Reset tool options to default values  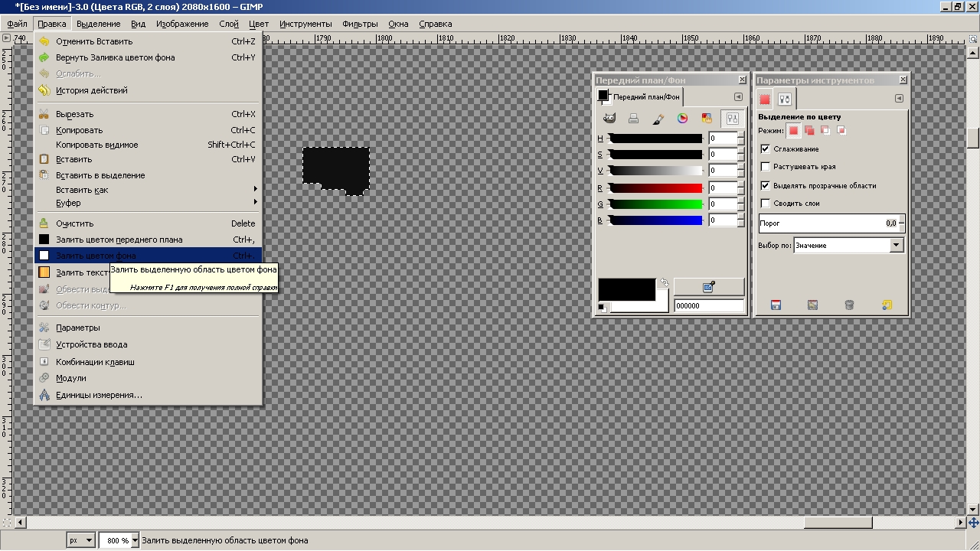pyautogui.click(x=887, y=305)
